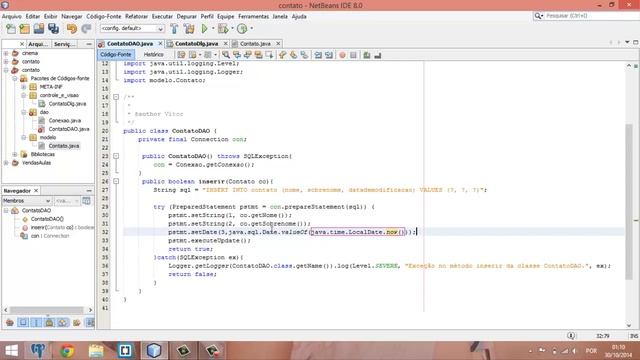Viewport: 640px width, 360px height.
Task: Toggle Fully Qualified Names in Navigator
Action: [76, 323]
